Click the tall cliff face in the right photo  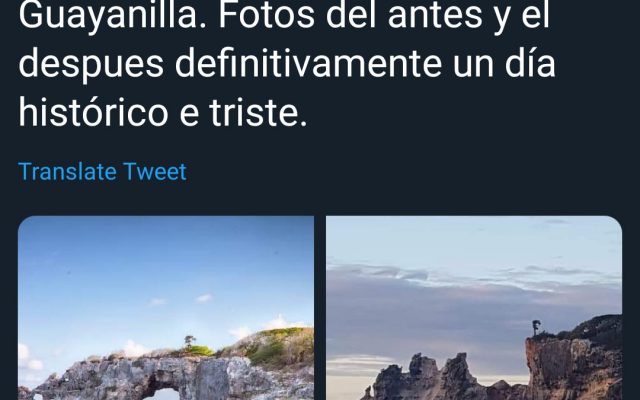(571, 367)
